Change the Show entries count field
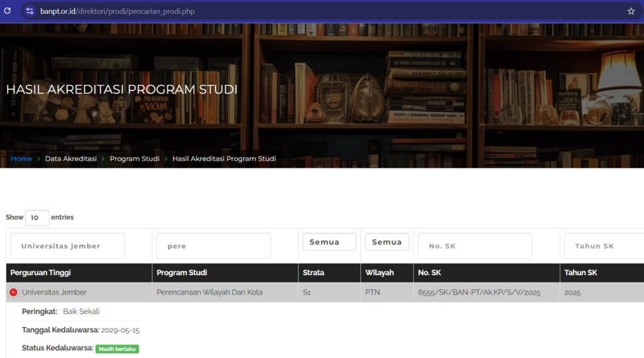 (x=37, y=217)
